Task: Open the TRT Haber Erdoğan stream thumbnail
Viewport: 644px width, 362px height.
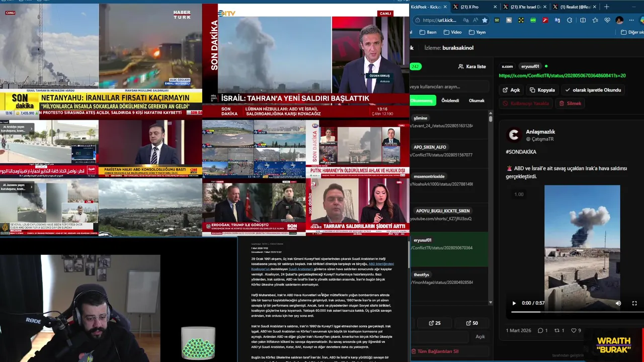Action: tap(254, 207)
